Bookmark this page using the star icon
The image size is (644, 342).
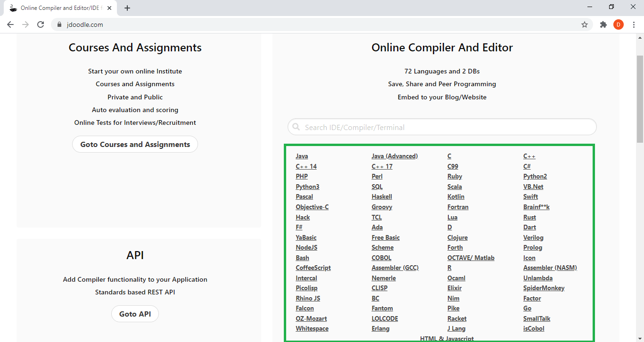tap(585, 24)
